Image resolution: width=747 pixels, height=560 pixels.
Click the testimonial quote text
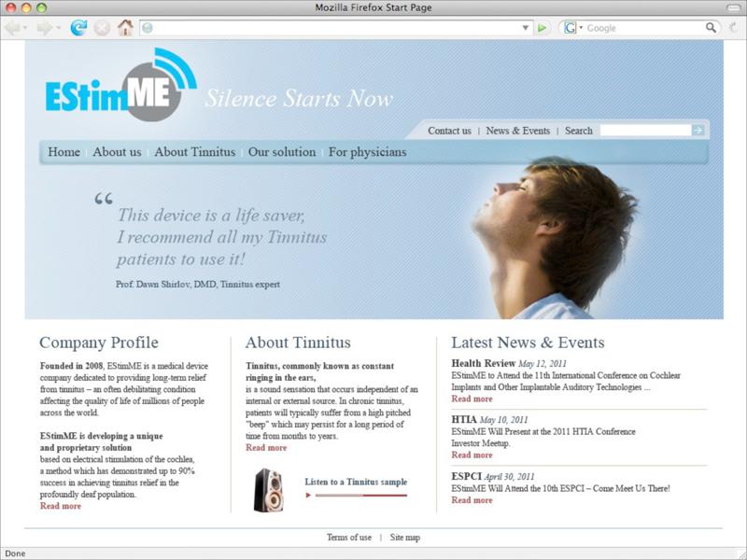coord(222,237)
